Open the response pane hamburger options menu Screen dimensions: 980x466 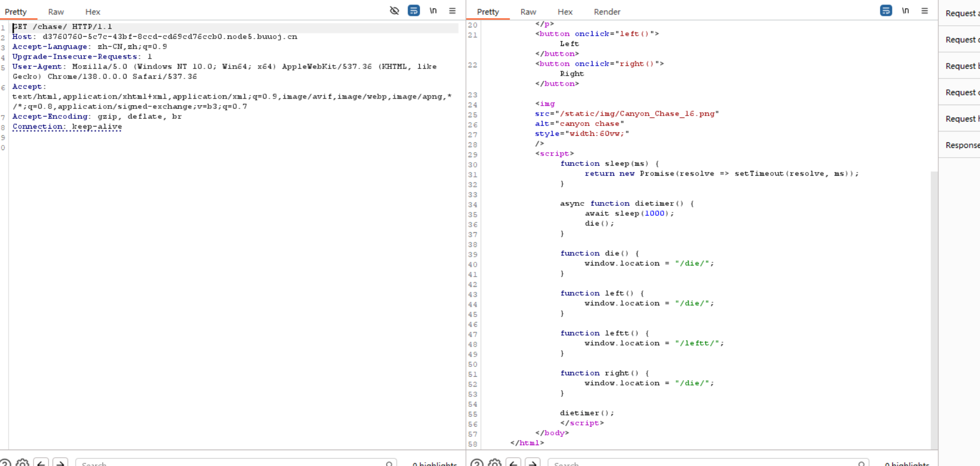925,10
